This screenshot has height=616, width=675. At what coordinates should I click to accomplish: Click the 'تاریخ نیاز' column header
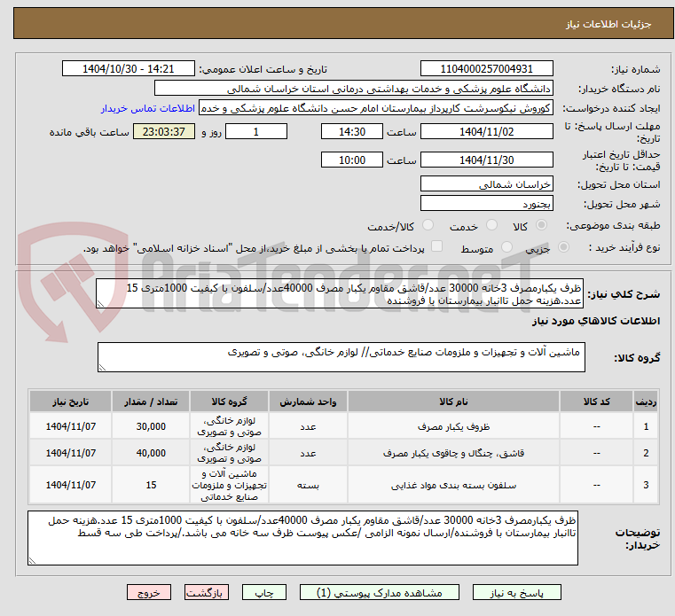71,402
